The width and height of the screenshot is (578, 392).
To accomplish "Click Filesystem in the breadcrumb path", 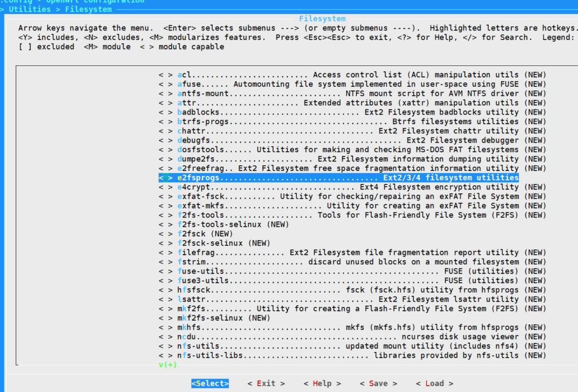I will click(89, 9).
